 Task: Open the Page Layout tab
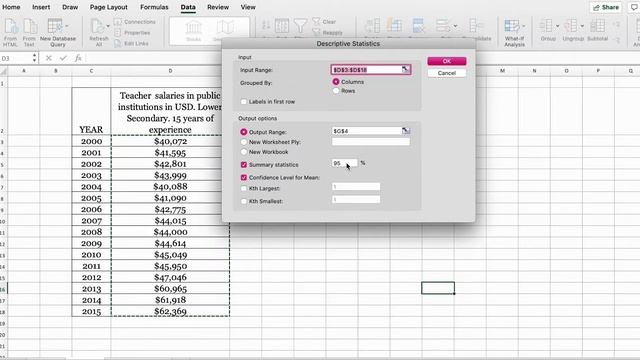(109, 7)
